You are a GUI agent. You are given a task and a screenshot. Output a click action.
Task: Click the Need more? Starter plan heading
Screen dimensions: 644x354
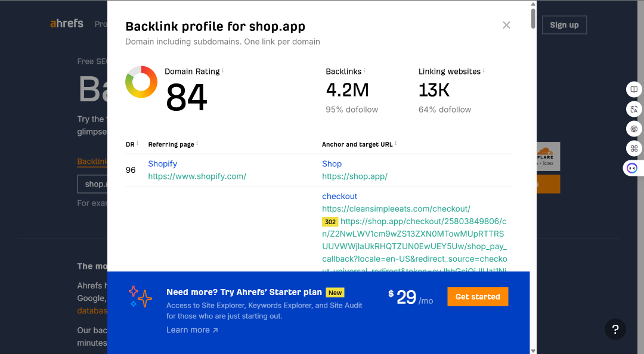pyautogui.click(x=244, y=292)
